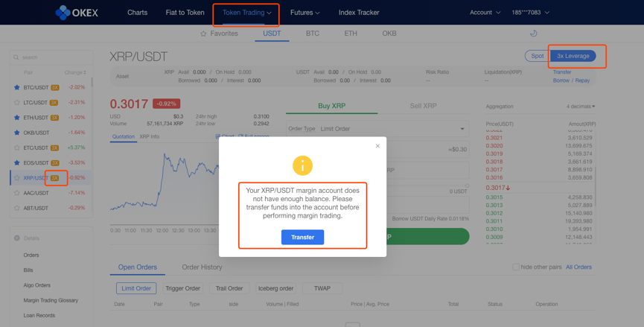Click the Transfer button in dialog
Viewport: 644px width, 327px height.
[303, 238]
